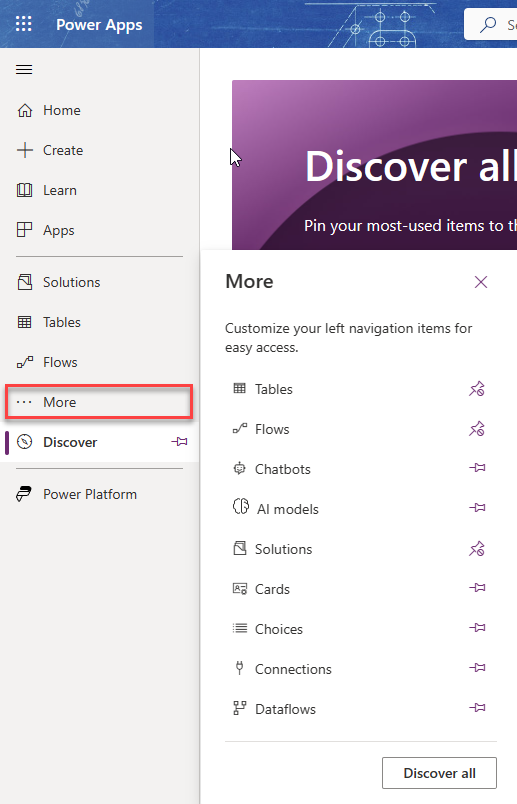Image resolution: width=517 pixels, height=804 pixels.
Task: Unpin Tables in More panel
Action: click(x=477, y=389)
